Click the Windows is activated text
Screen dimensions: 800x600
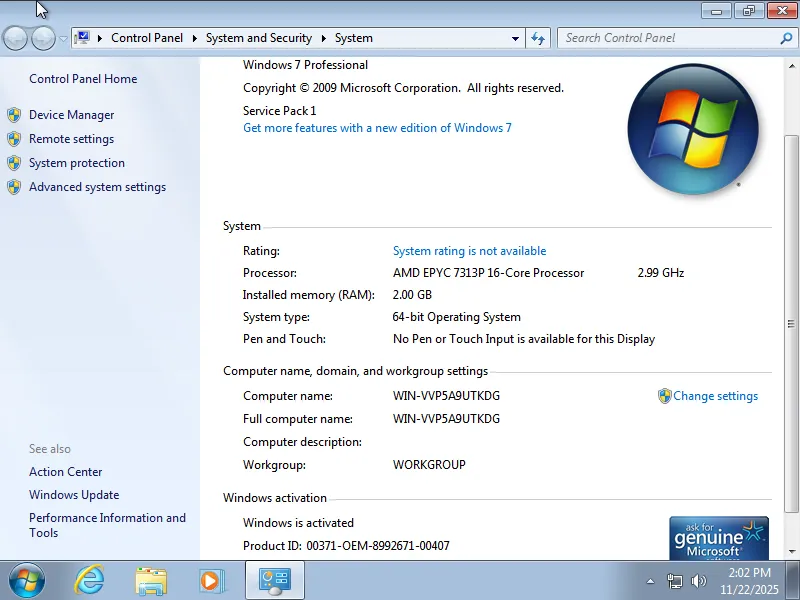coord(298,523)
